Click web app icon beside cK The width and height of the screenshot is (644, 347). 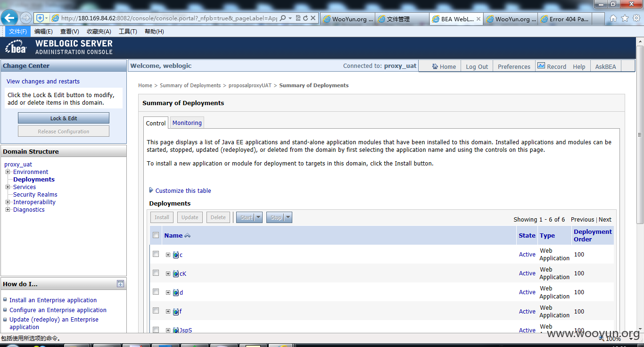[176, 274]
